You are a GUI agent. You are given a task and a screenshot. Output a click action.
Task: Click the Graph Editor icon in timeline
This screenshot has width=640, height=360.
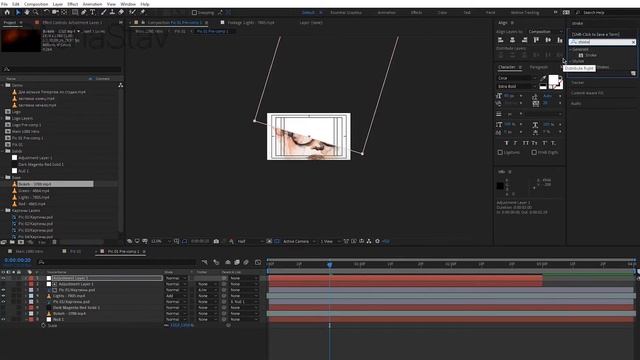[258, 262]
